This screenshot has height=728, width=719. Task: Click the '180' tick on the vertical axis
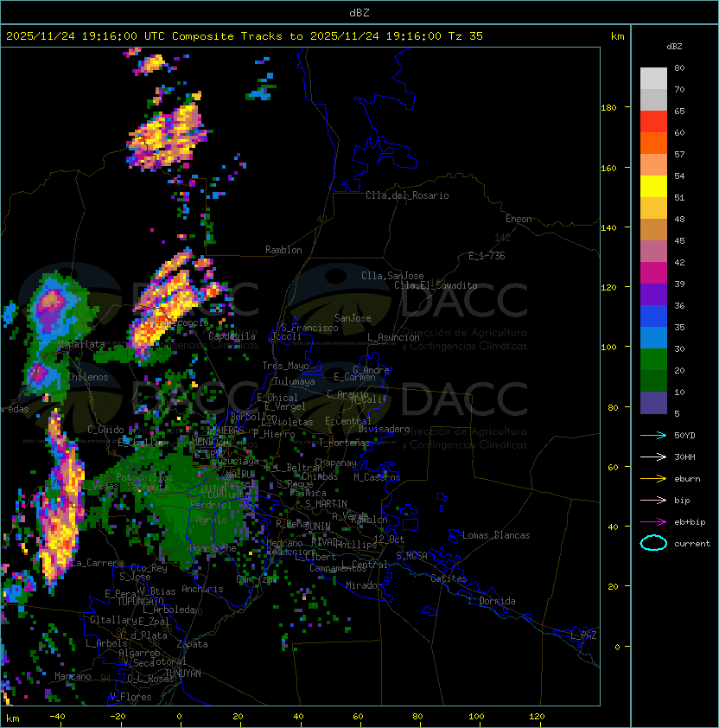(x=608, y=108)
